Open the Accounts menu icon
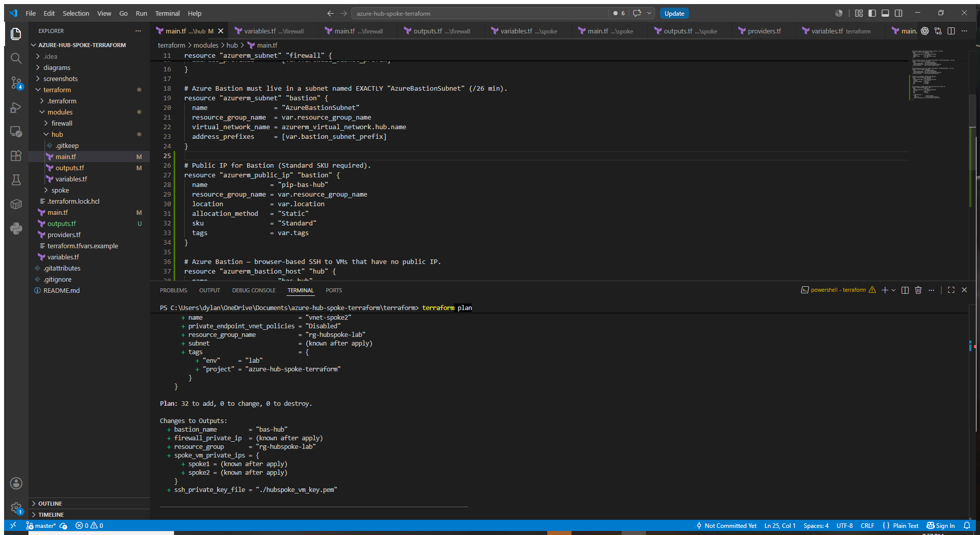This screenshot has width=980, height=535. [x=16, y=483]
